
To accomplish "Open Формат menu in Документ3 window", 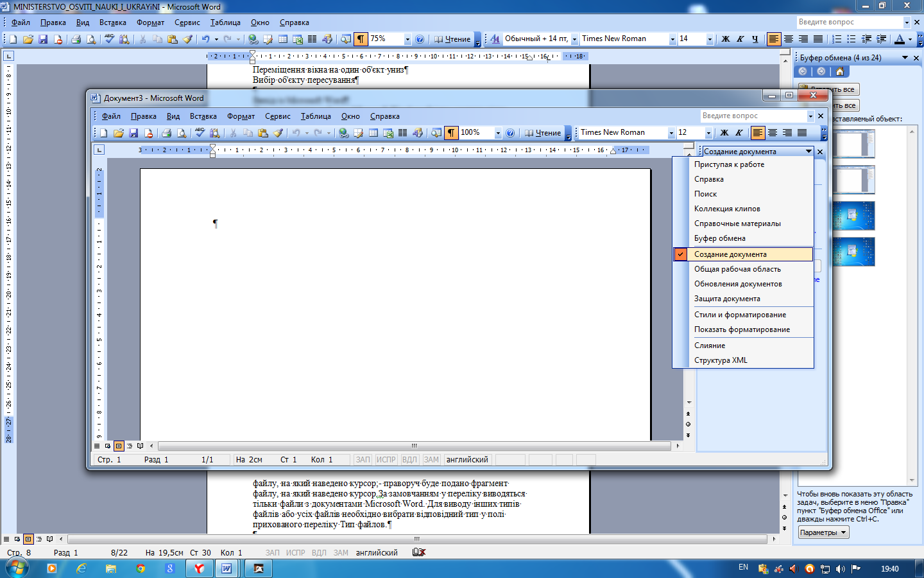I will pyautogui.click(x=241, y=116).
